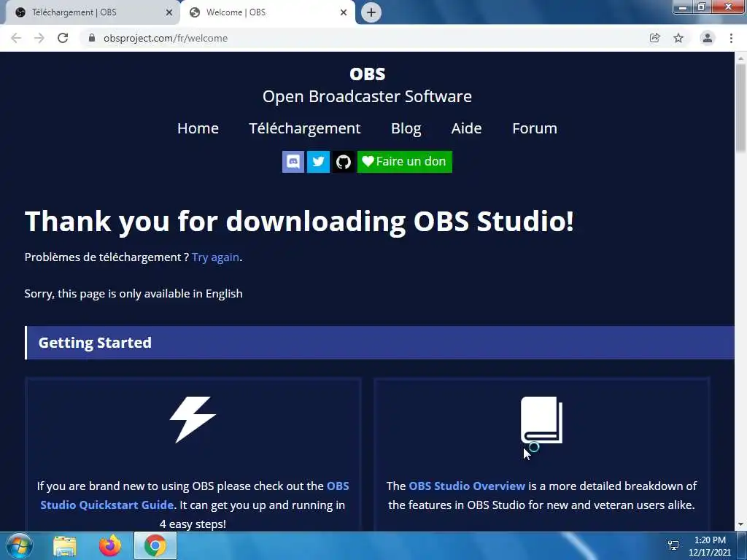The image size is (747, 560).
Task: Open the Aide menu item
Action: click(x=466, y=128)
